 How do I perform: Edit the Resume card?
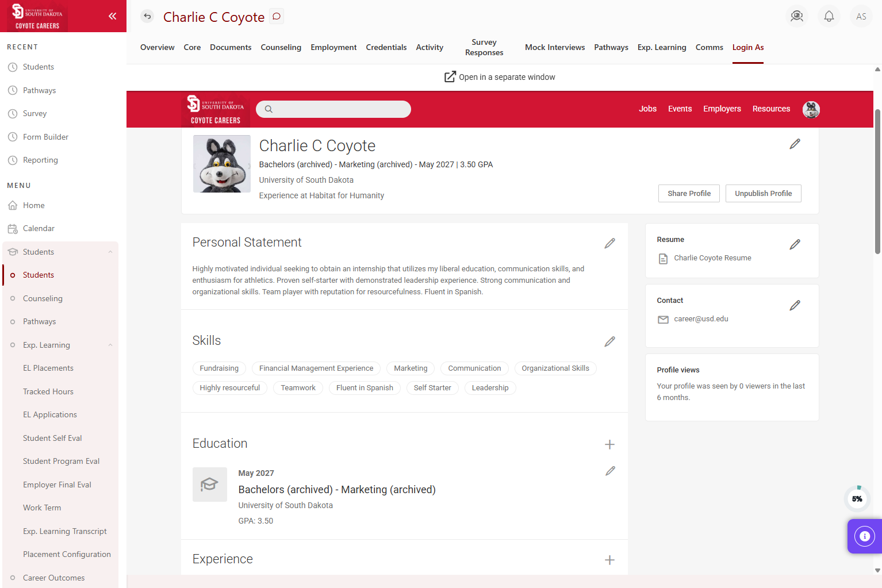click(795, 244)
